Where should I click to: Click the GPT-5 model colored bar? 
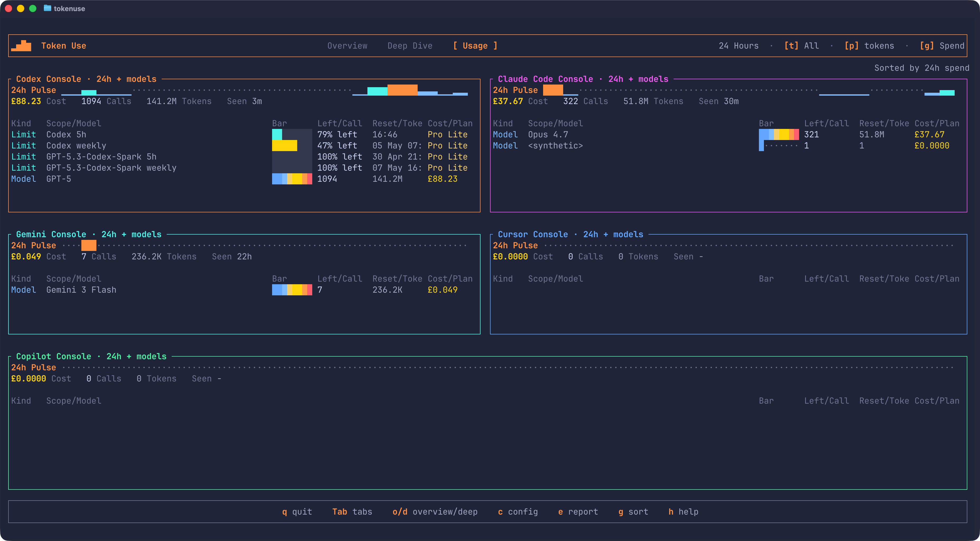(292, 179)
